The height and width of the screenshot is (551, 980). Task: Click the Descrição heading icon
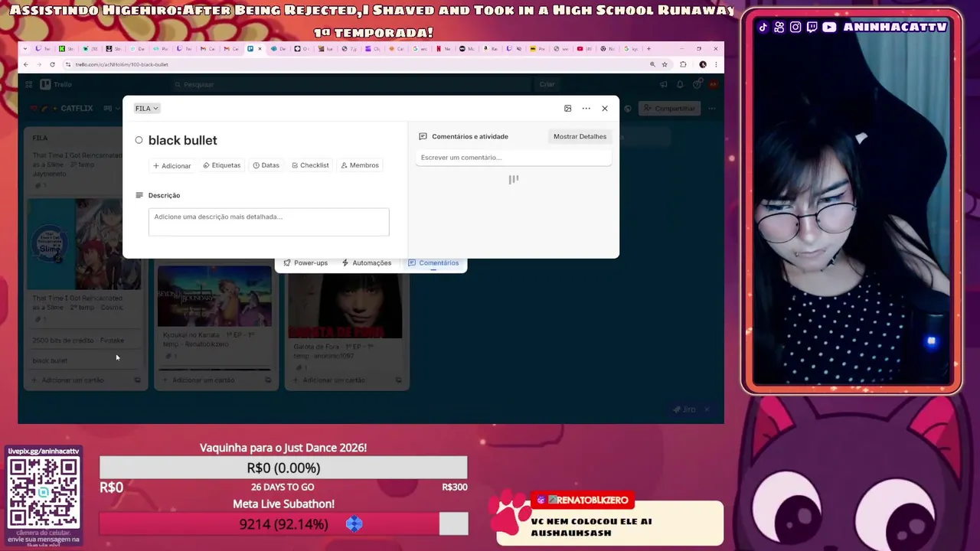pos(139,195)
